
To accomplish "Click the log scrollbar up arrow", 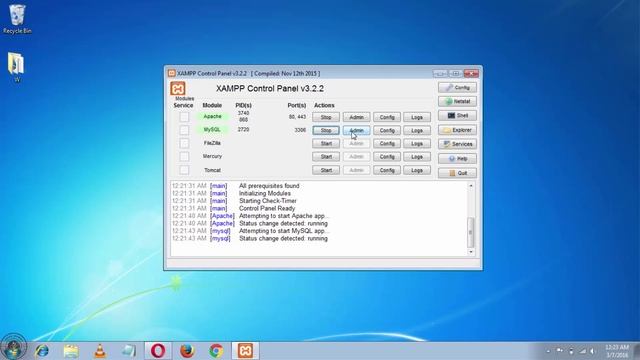I will pos(471,186).
